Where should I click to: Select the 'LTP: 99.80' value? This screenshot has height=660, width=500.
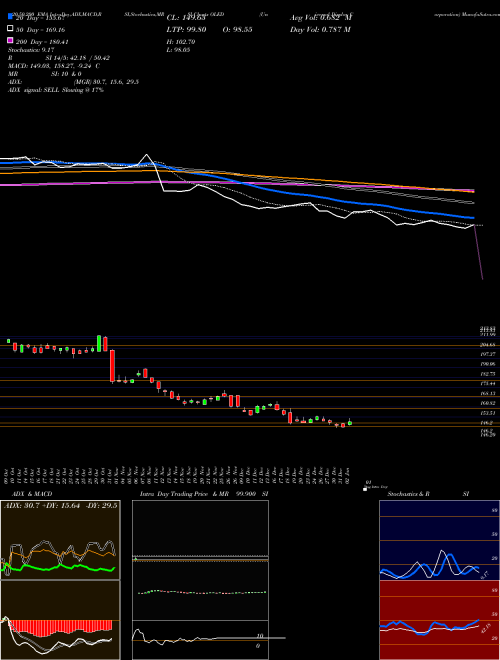click(186, 29)
